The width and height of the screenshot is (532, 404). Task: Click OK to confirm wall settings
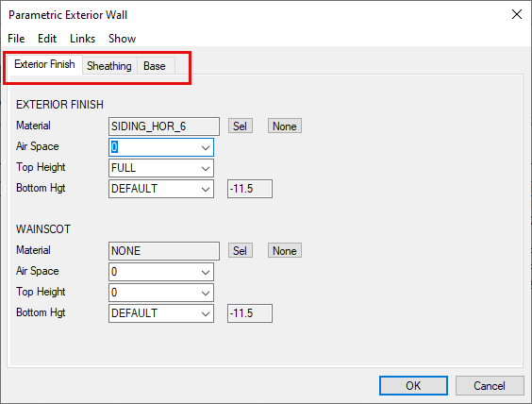point(413,386)
